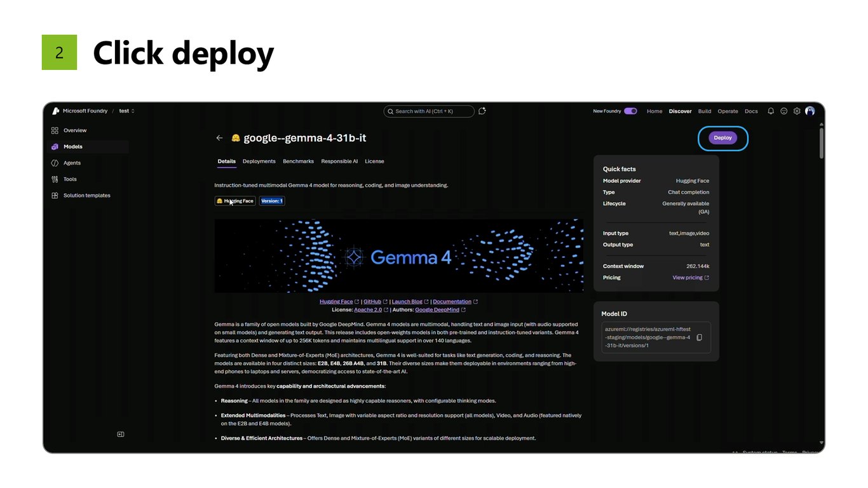This screenshot has height=488, width=868.
Task: Click the AI chat sparkle icon beside search
Action: [482, 111]
